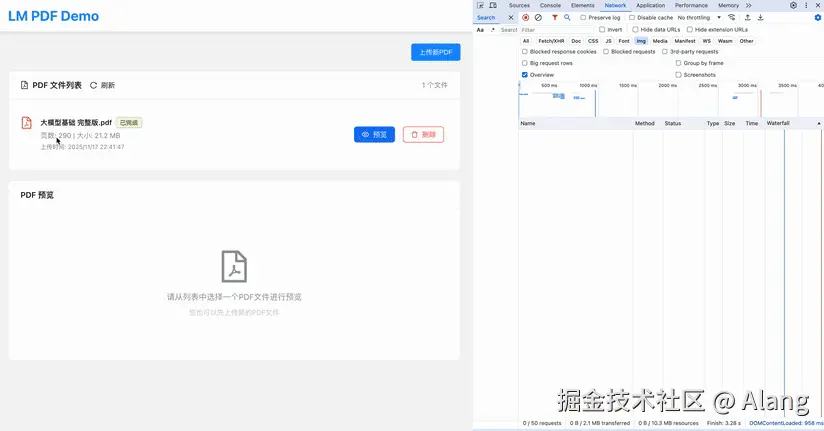Export HAR file download icon

point(760,17)
